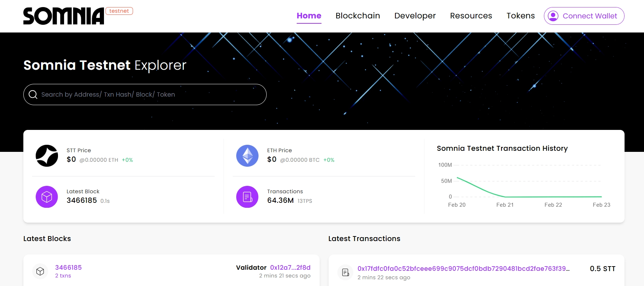Click the Connect Wallet button
This screenshot has width=644, height=286.
[x=584, y=16]
